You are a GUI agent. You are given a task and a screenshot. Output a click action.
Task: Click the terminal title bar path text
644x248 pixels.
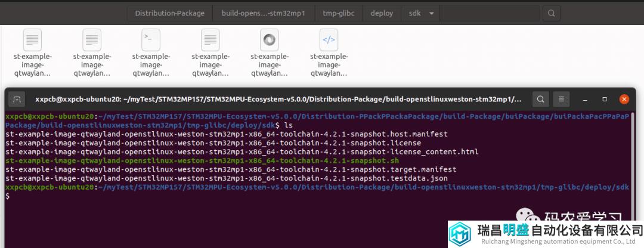[x=278, y=99]
